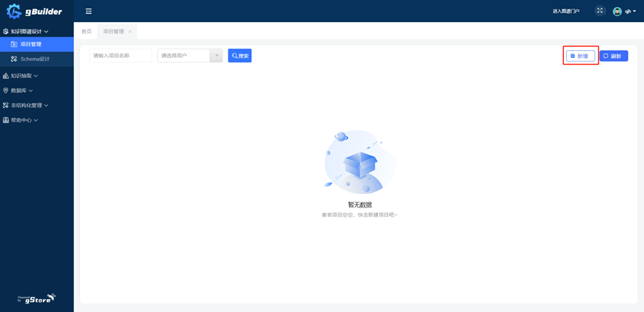This screenshot has height=312, width=644.
Task: Click the Schema设计 icon in sidebar
Action: (14, 59)
